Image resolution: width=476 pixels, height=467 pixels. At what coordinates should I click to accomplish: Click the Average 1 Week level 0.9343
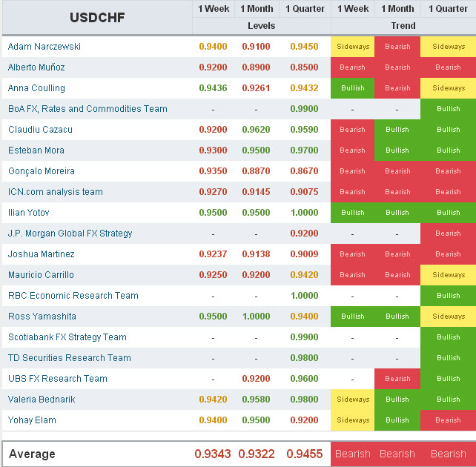click(x=213, y=454)
